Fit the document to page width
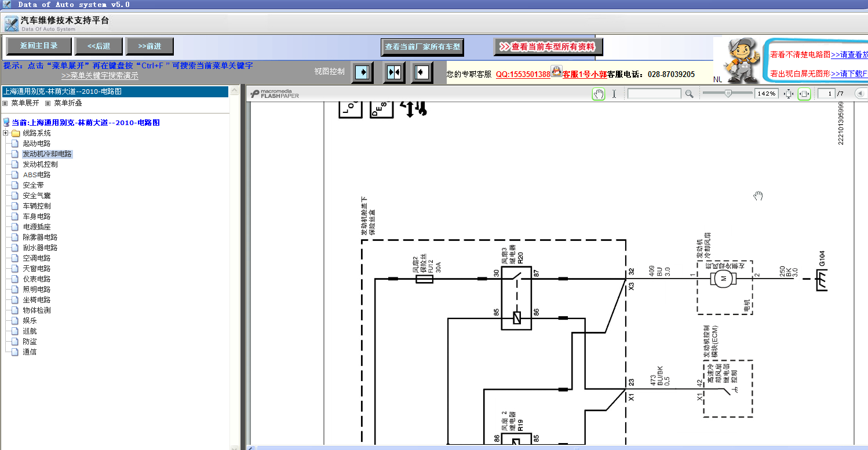868x450 pixels. click(804, 94)
